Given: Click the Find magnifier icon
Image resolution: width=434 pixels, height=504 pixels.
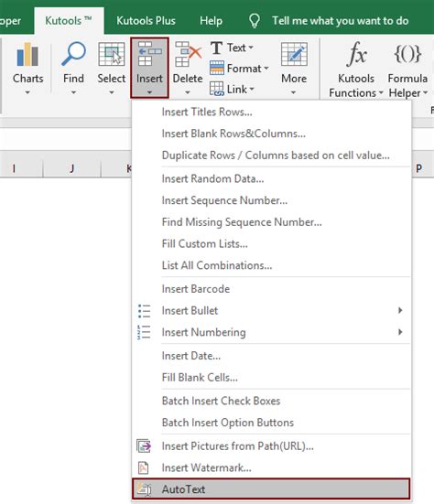Looking at the screenshot, I should click(73, 54).
